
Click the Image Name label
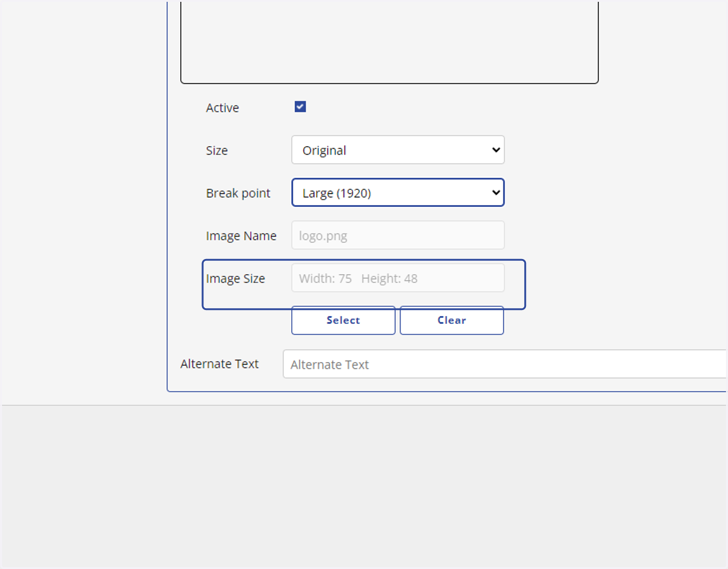coord(241,236)
